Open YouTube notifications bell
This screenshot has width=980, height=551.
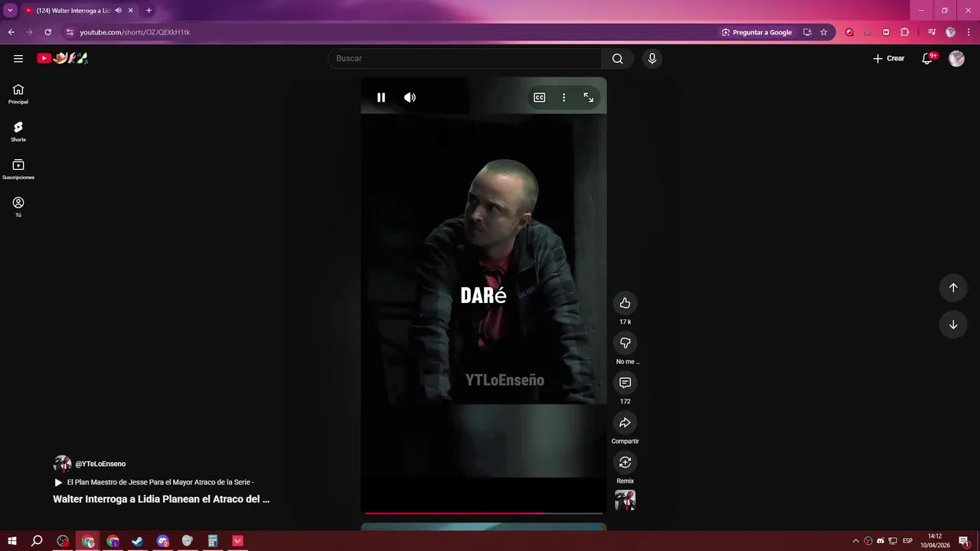927,58
